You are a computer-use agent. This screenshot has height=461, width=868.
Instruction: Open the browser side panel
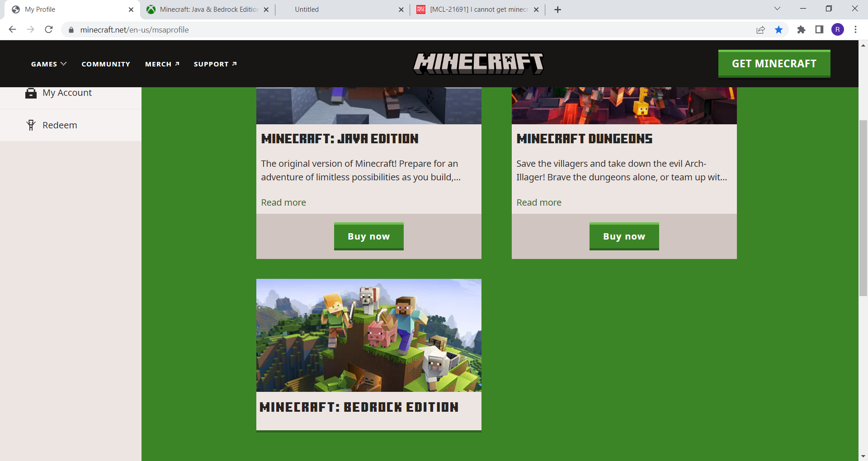tap(819, 30)
